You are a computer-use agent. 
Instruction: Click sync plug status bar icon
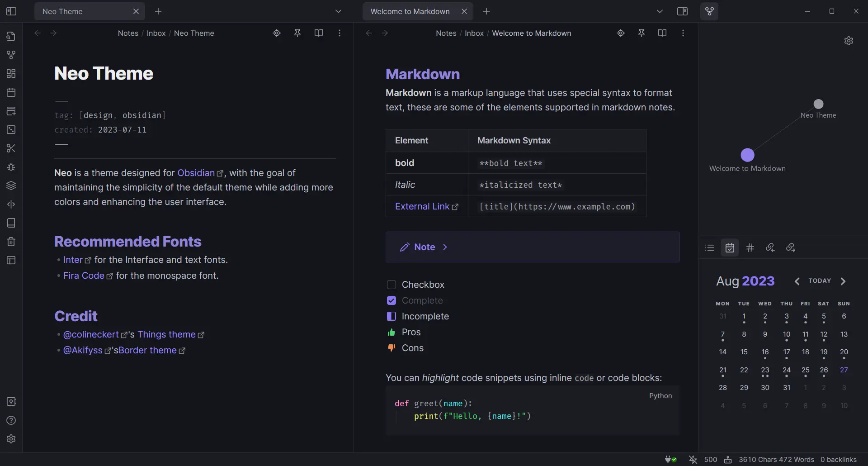(x=670, y=460)
